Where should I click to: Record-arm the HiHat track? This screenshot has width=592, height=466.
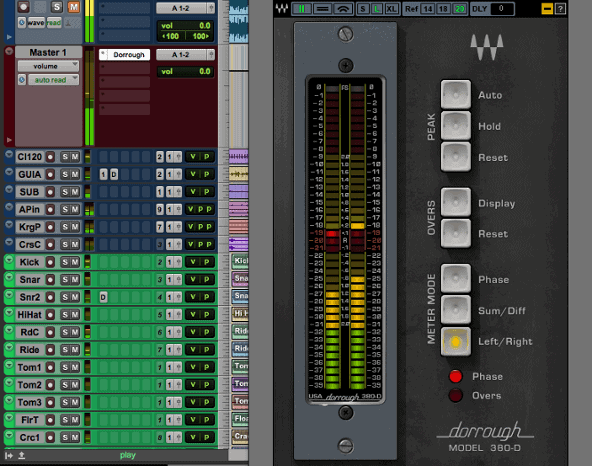(50, 315)
